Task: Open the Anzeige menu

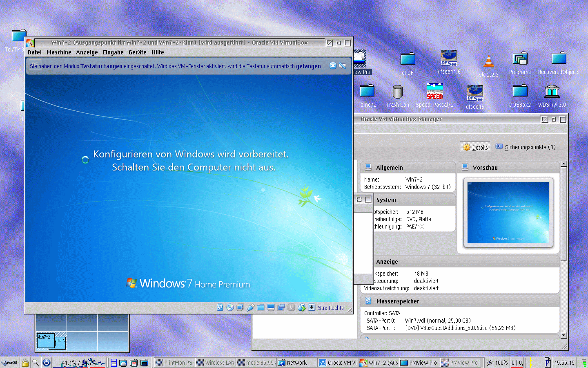Action: point(87,52)
